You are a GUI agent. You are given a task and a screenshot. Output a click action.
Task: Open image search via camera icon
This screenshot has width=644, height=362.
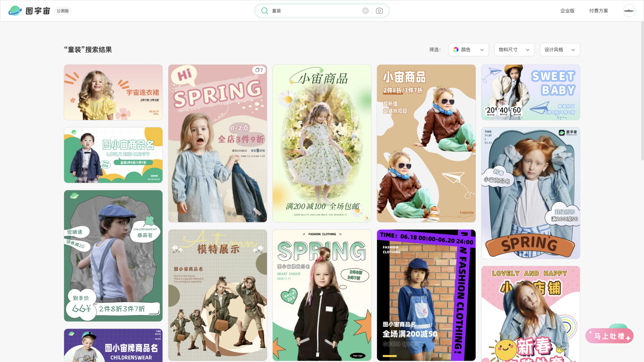point(379,11)
